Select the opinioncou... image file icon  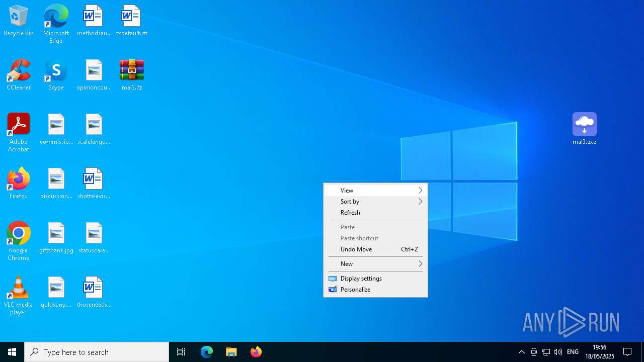point(94,75)
